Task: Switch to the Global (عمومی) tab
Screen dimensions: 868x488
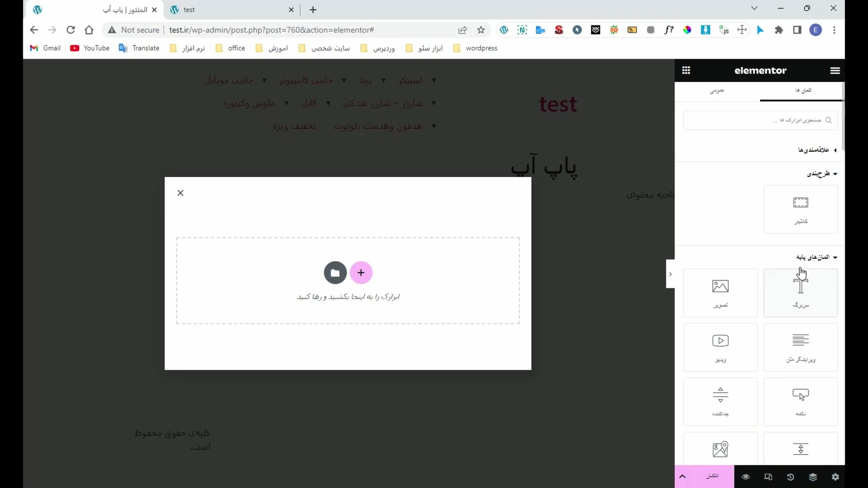Action: [717, 90]
